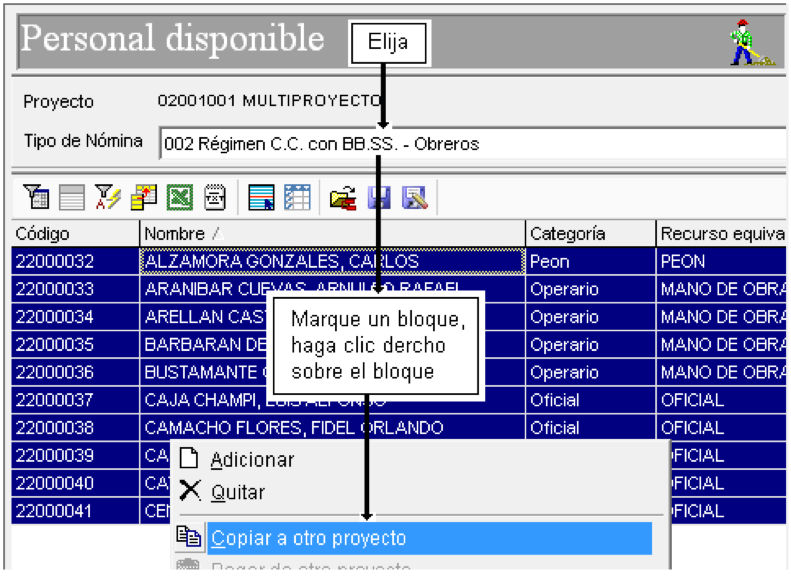Screen dimensions: 791x576
Task: Open the Tipo de Nómina combo box
Action: pos(473,144)
